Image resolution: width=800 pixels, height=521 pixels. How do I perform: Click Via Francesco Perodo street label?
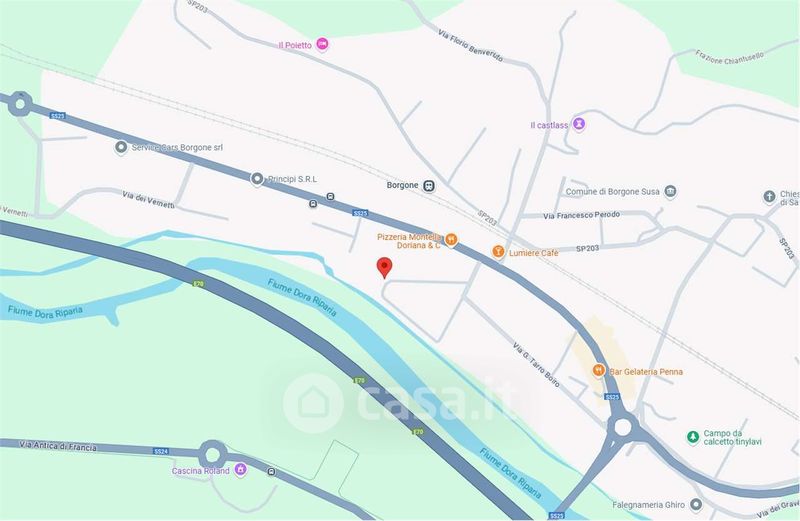tap(582, 215)
